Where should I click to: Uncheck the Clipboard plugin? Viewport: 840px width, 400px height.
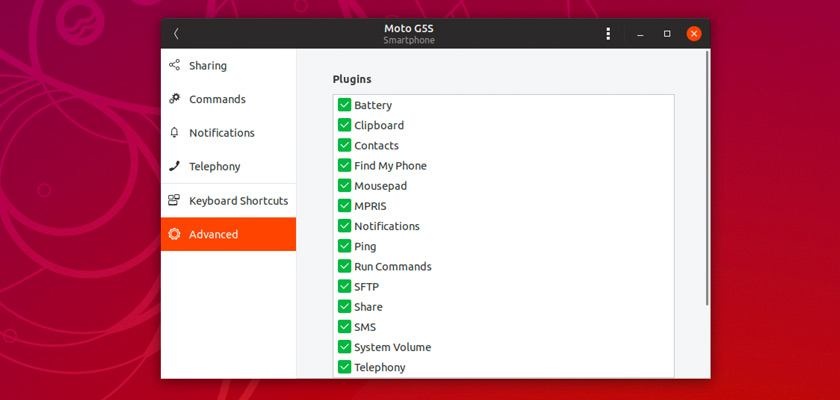344,125
